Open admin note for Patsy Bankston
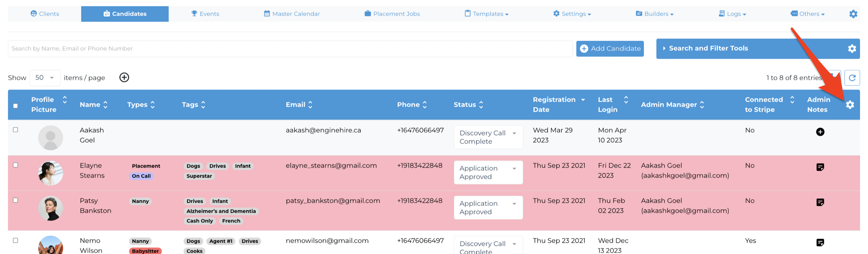Viewport: 868px width, 254px height. point(820,202)
